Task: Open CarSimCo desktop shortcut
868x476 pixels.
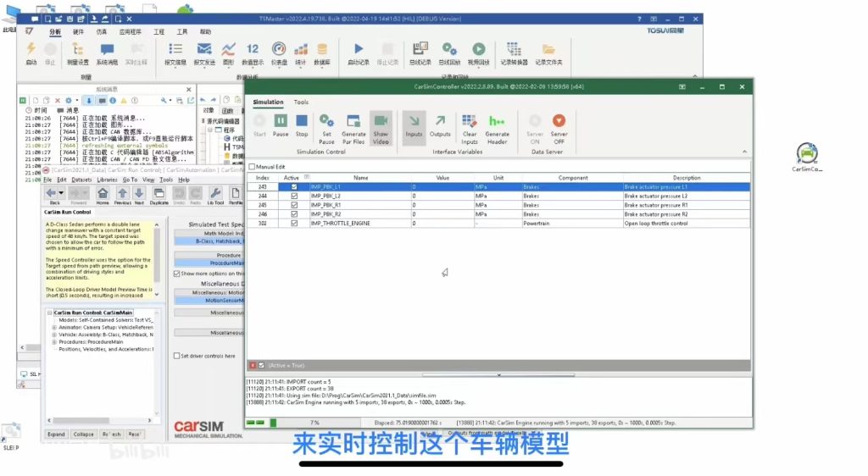Action: [x=807, y=158]
